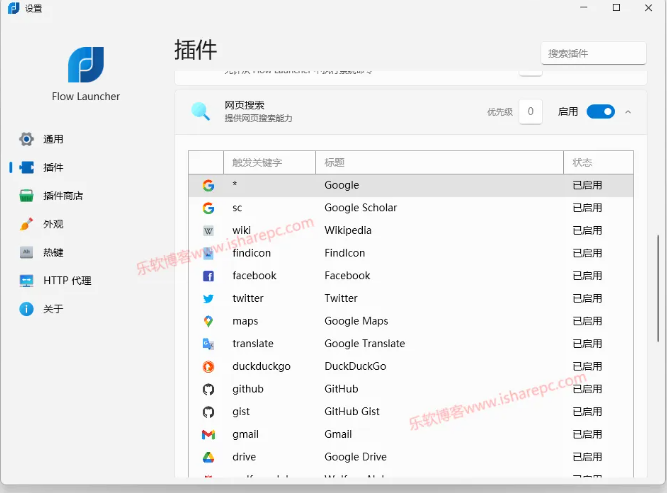Image resolution: width=667 pixels, height=498 pixels.
Task: Open the 热键 settings page
Action: tap(53, 252)
